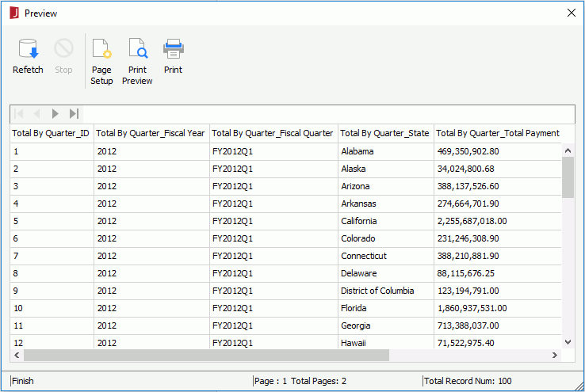The height and width of the screenshot is (392, 585).
Task: Click payment value 388,210,881.90
Action: 468,256
